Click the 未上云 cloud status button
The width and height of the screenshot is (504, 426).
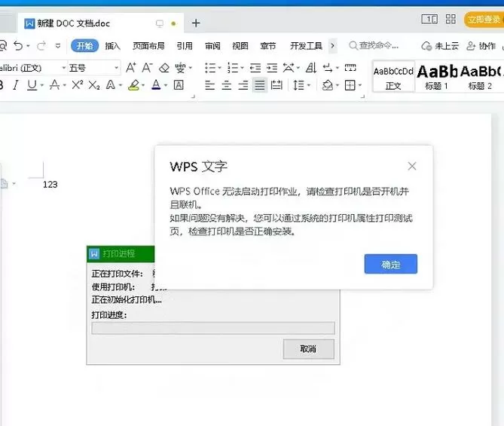tap(440, 46)
